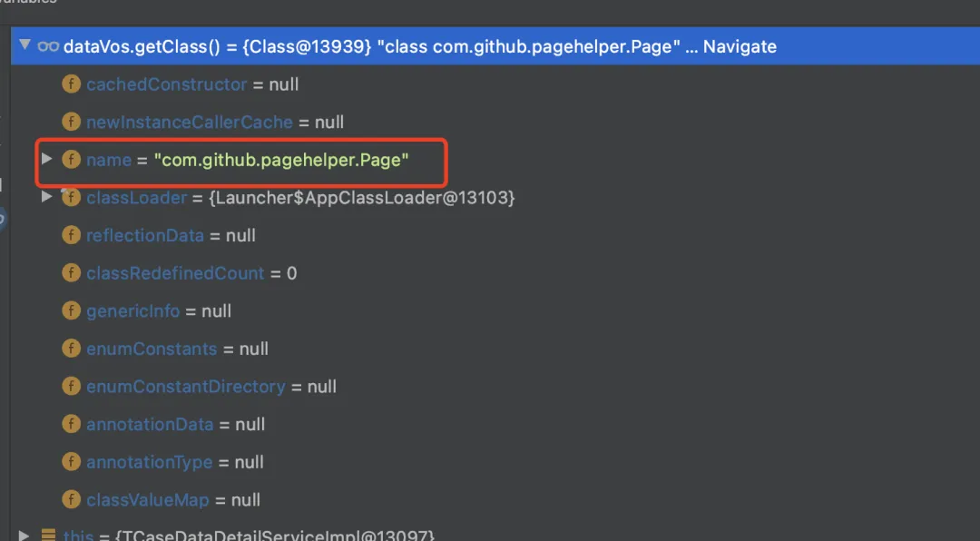Expand the classLoader field node

(x=46, y=197)
